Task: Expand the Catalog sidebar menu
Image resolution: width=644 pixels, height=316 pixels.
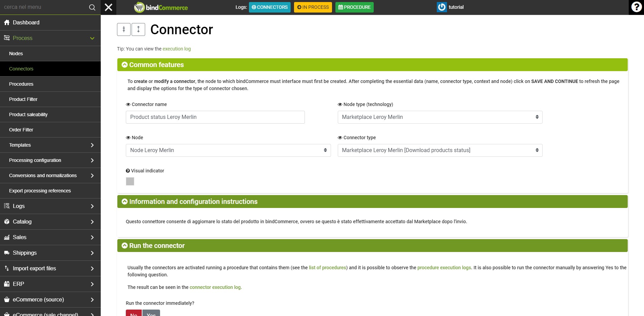Action: tap(50, 222)
